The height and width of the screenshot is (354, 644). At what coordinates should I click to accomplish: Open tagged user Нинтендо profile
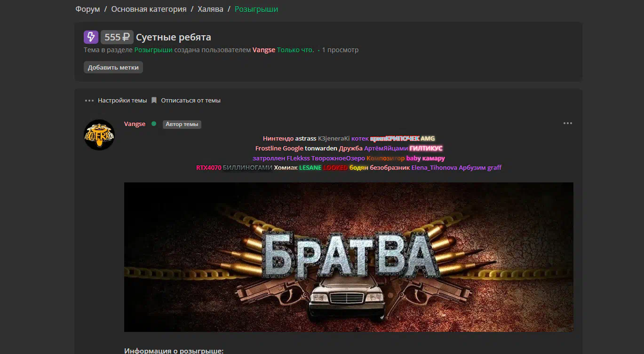278,139
